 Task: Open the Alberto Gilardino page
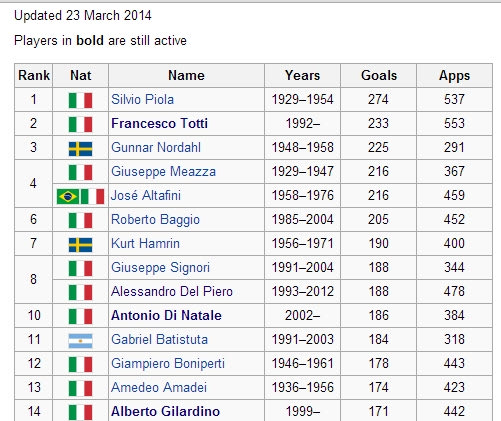pyautogui.click(x=165, y=411)
